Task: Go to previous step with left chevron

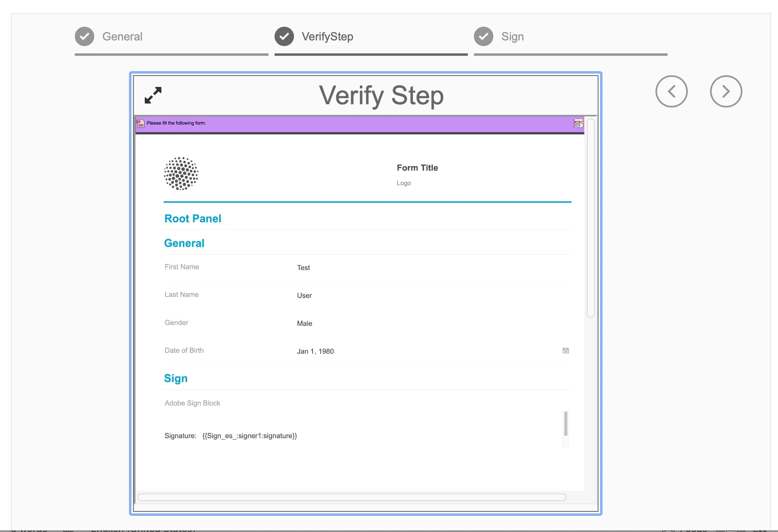Action: [x=671, y=91]
